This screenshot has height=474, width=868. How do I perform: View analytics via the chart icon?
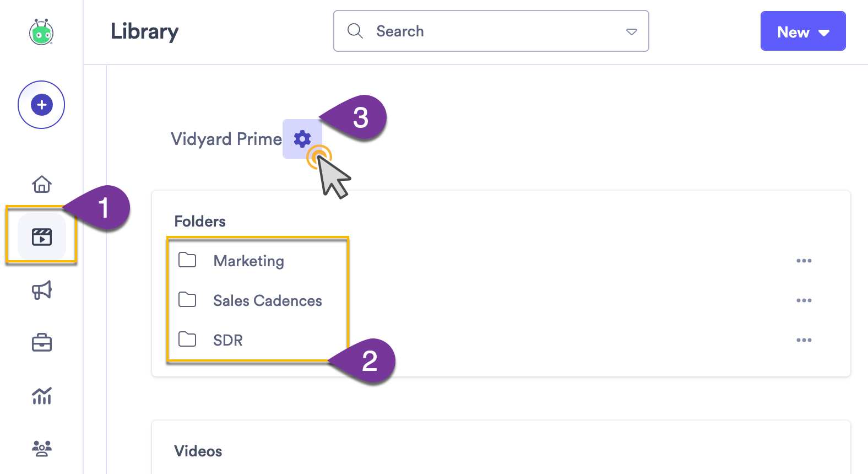42,396
